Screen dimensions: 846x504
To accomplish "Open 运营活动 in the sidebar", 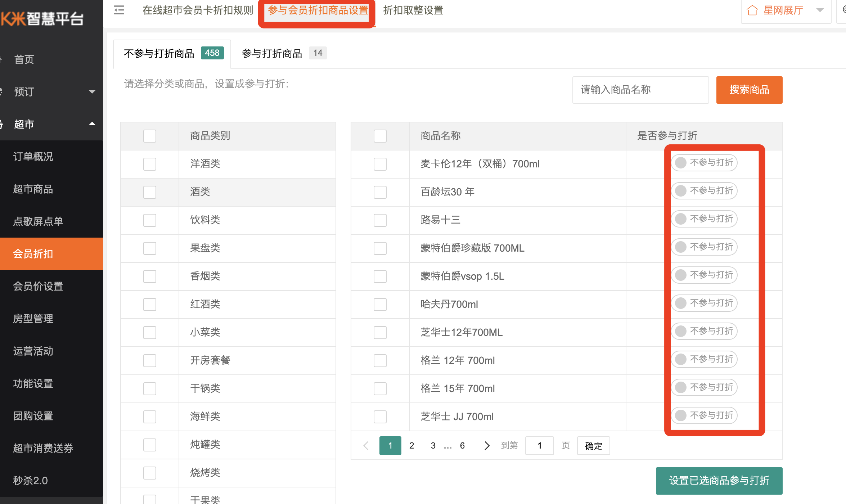I will [x=51, y=351].
